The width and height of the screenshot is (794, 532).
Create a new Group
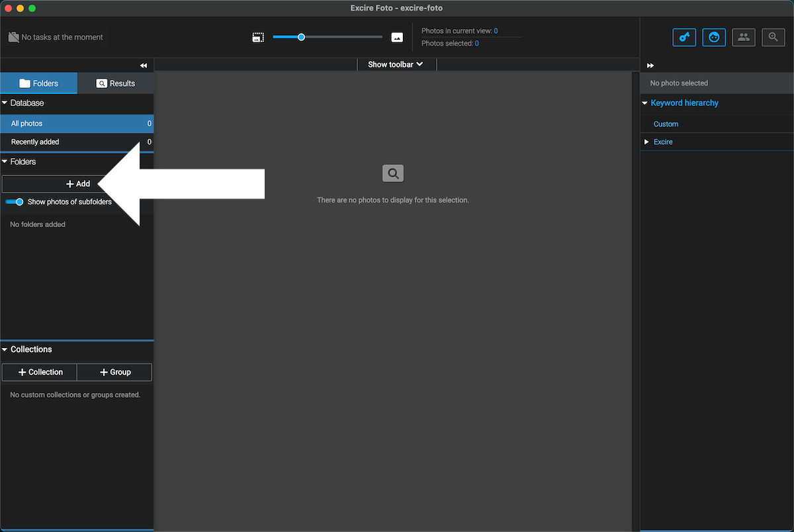114,373
